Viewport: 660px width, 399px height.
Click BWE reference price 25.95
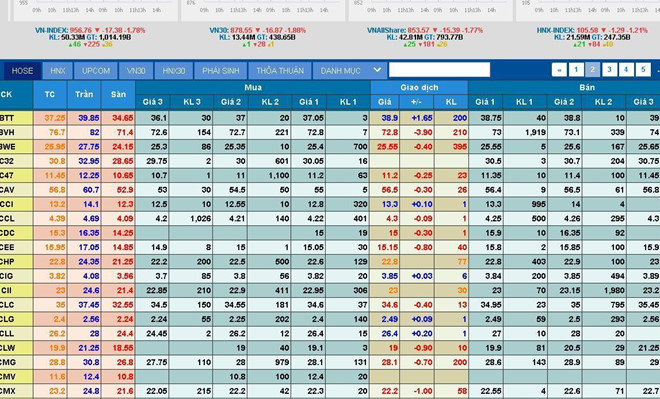coord(55,146)
